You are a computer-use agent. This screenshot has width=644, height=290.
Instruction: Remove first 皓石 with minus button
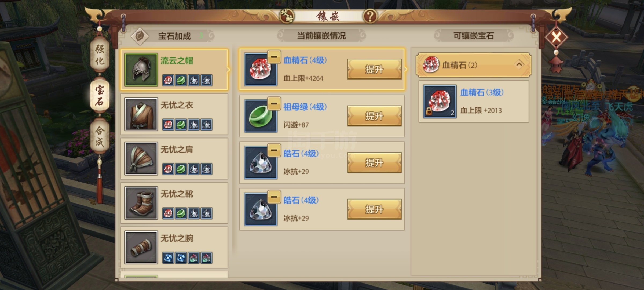coord(274,150)
